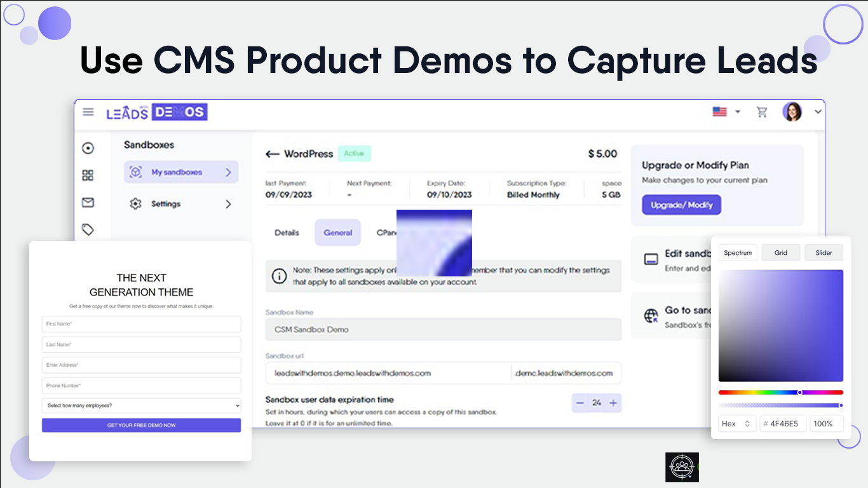
Task: Open the language flag dropdown
Action: pyautogui.click(x=726, y=112)
